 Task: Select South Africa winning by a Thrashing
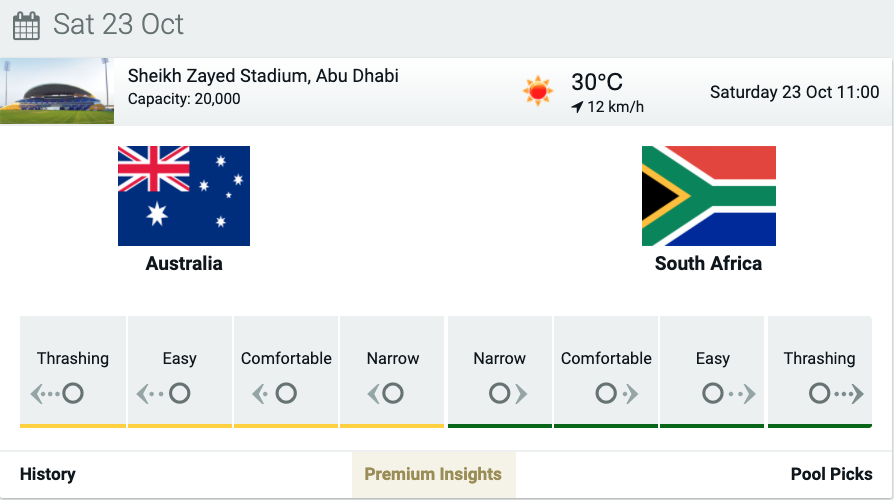819,372
